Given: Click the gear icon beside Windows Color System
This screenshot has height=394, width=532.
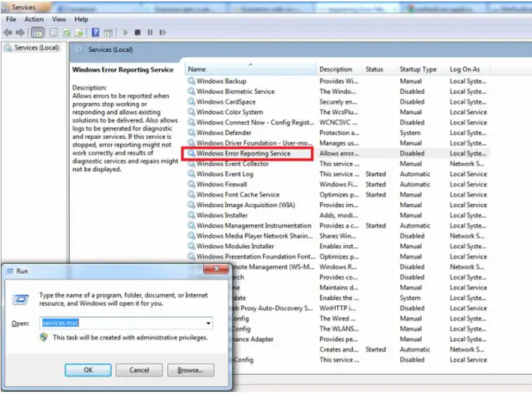Looking at the screenshot, I should (x=191, y=112).
